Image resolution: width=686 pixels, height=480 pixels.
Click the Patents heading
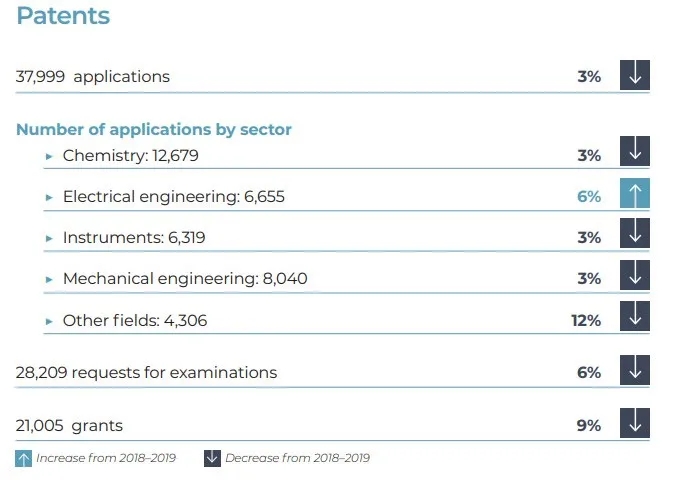tap(63, 17)
